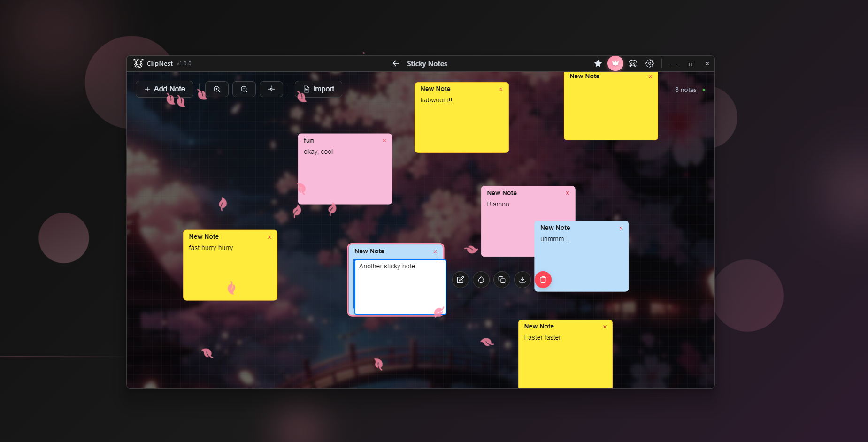Image resolution: width=868 pixels, height=442 pixels.
Task: Open the Discord icon in title bar
Action: click(632, 63)
